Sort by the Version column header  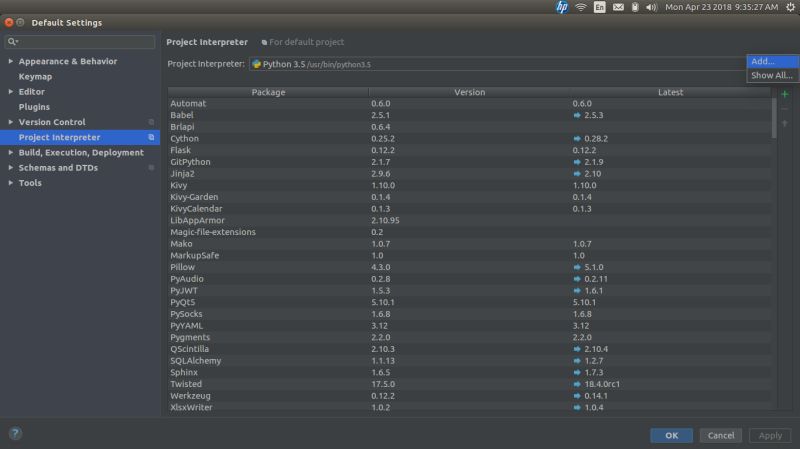pyautogui.click(x=469, y=92)
